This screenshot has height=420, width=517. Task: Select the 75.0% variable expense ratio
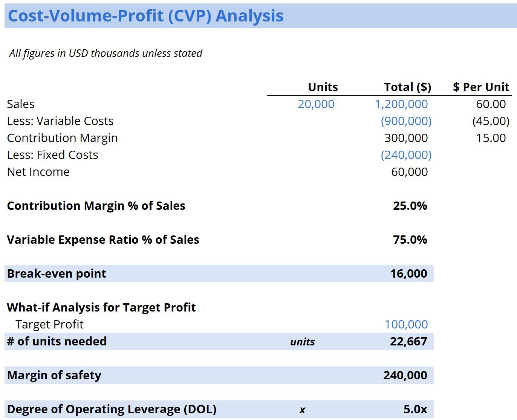tap(410, 240)
